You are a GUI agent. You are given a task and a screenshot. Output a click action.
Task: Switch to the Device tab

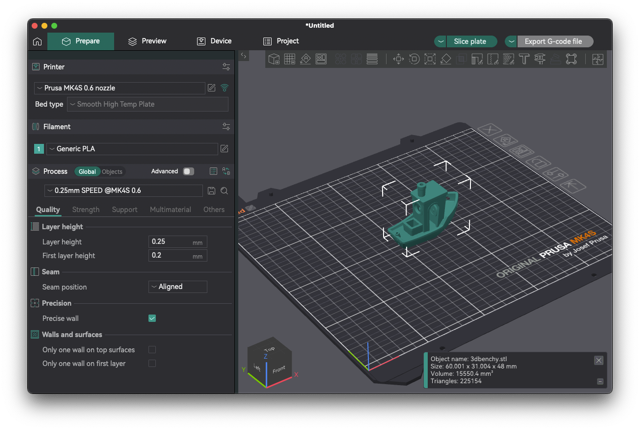pyautogui.click(x=214, y=41)
